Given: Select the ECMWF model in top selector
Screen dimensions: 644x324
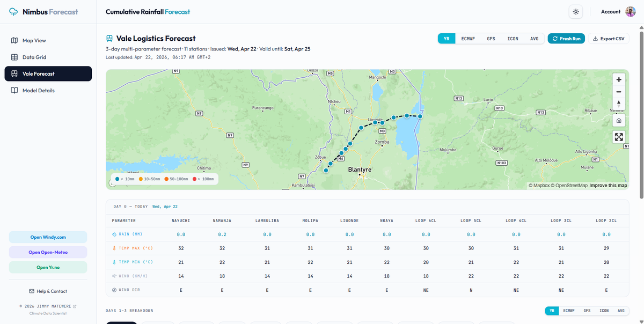Looking at the screenshot, I should [467, 39].
